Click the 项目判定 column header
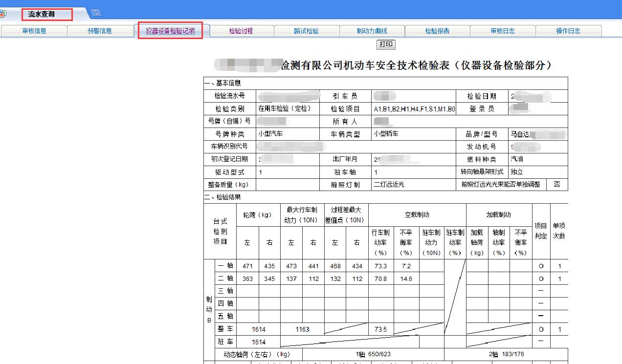The height and width of the screenshot is (364, 622). (541, 232)
